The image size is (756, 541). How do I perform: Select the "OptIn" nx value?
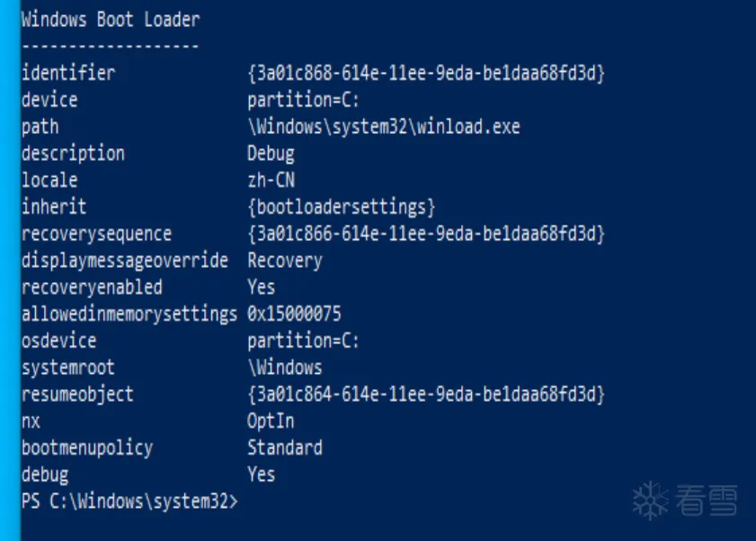(271, 421)
